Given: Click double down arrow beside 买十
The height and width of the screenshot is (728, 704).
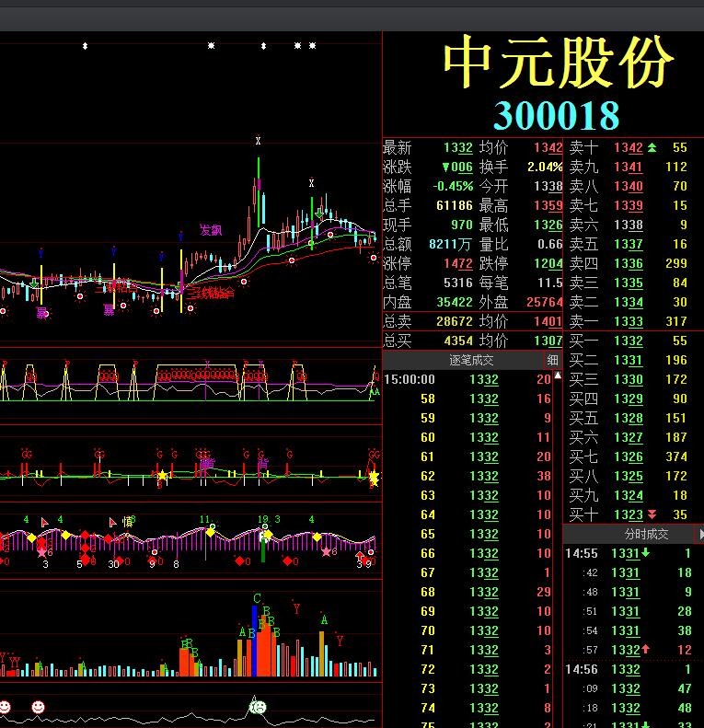Looking at the screenshot, I should pos(652,514).
